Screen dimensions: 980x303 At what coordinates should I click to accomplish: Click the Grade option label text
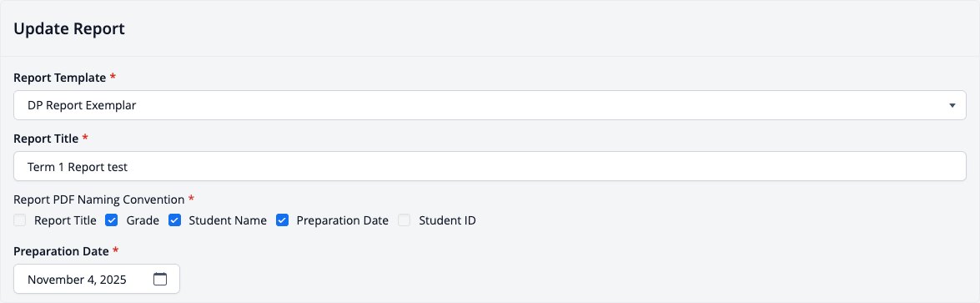click(x=143, y=220)
